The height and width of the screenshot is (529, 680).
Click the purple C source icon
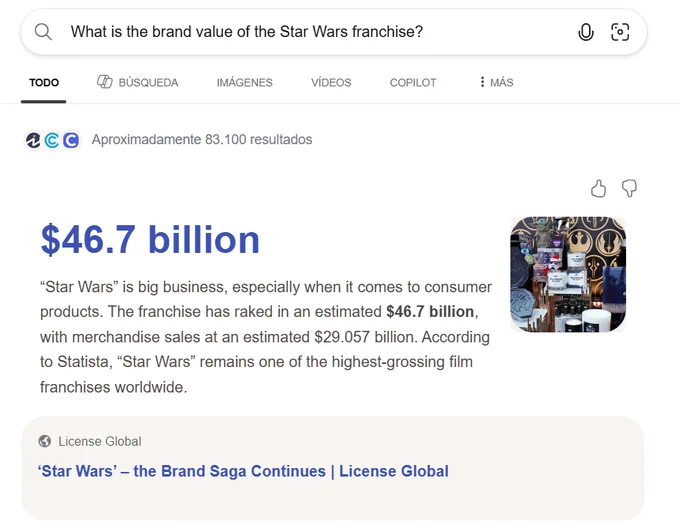(x=71, y=140)
